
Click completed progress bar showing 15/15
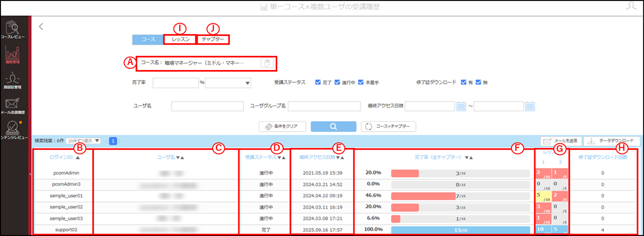point(460,230)
